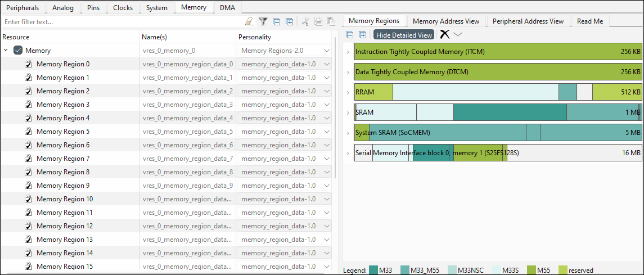Click the M55 legend color swatch
Screen dimensions: 644x275
pyautogui.click(x=530, y=271)
